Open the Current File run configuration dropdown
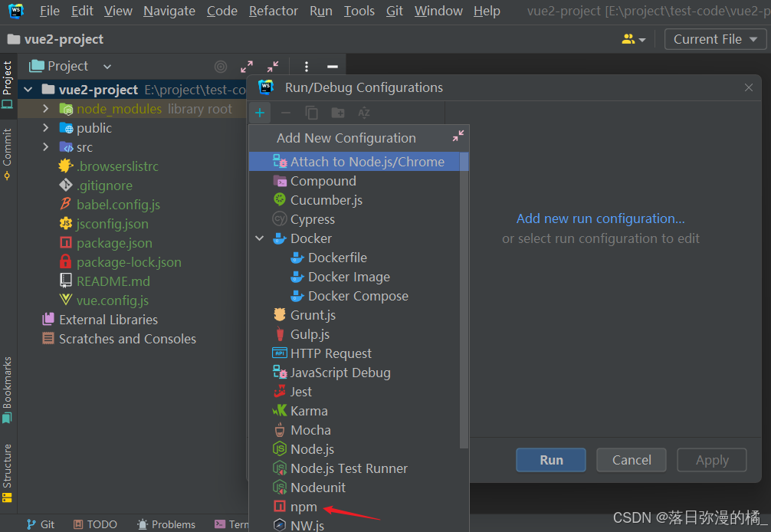Viewport: 771px width, 532px height. 715,39
